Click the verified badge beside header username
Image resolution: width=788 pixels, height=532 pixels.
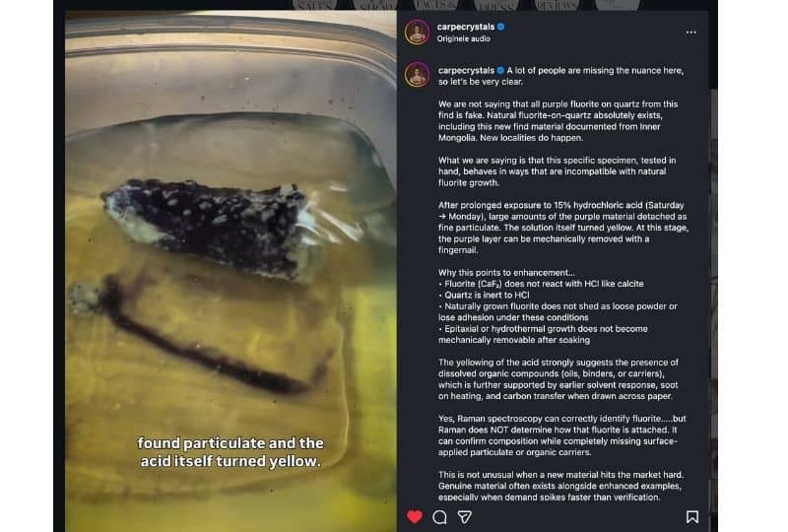[501, 27]
